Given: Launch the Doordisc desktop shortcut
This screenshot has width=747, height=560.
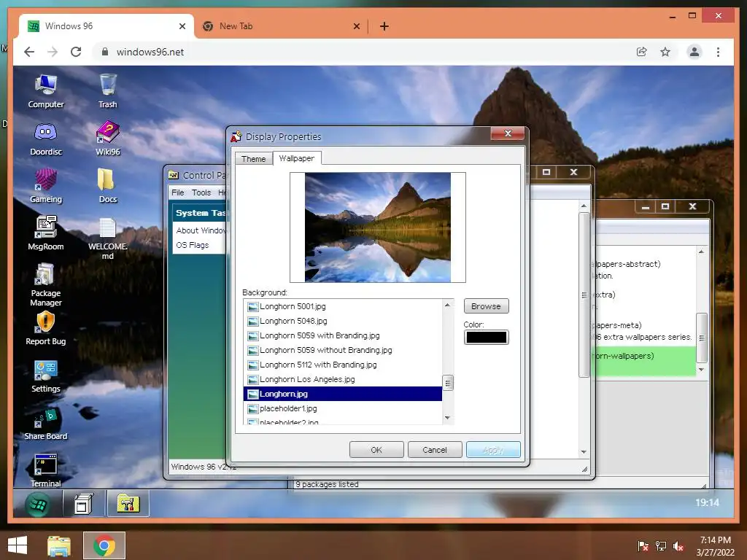Looking at the screenshot, I should pos(46,139).
